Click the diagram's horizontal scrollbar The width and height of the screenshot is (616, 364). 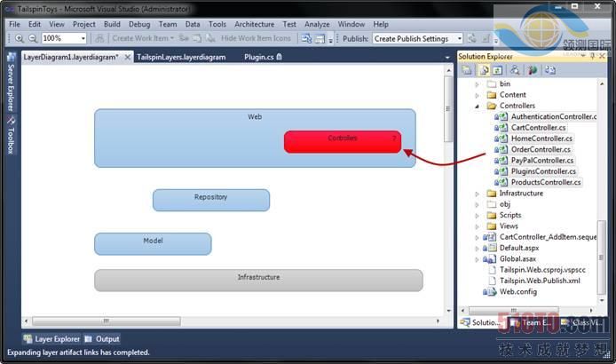pos(231,321)
